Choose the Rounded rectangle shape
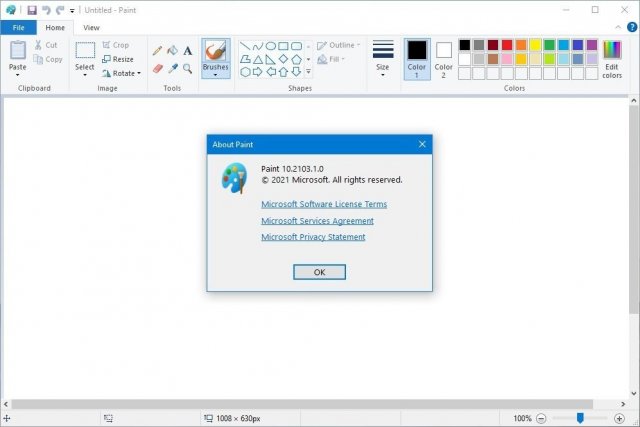 (x=296, y=46)
